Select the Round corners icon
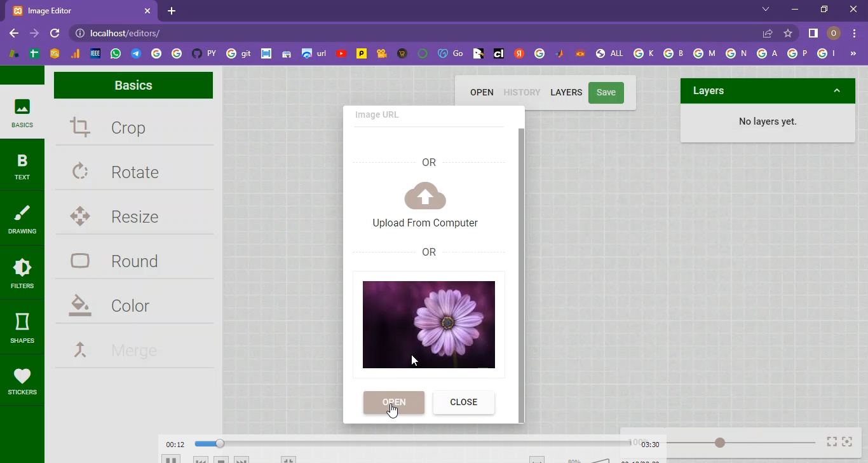Screen dimensions: 868x463 80,261
